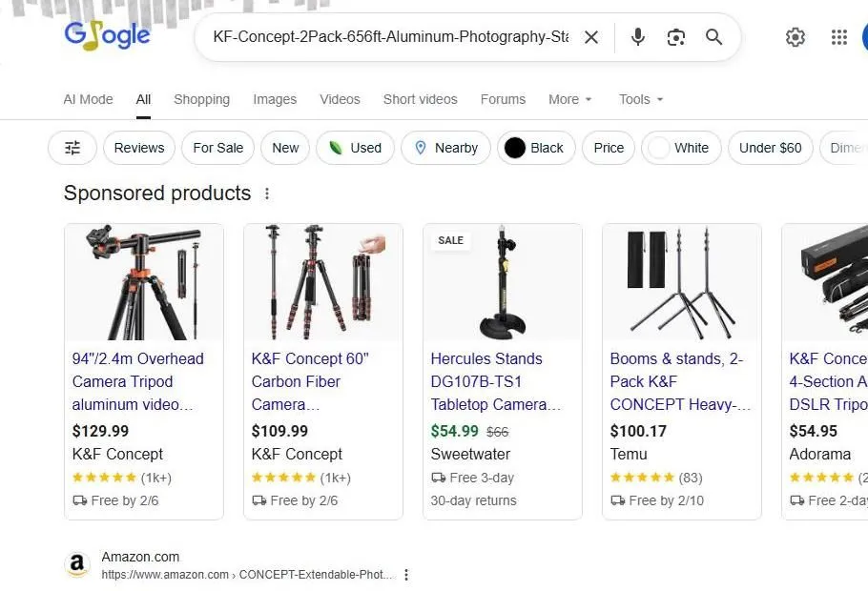This screenshot has width=868, height=591.
Task: Switch to the Shopping tab
Action: [x=201, y=99]
